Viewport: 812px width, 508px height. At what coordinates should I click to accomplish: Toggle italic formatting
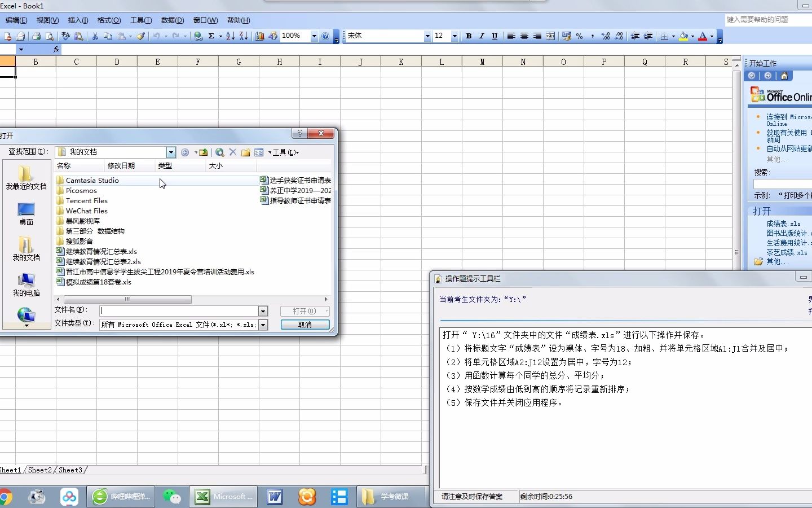tap(482, 36)
